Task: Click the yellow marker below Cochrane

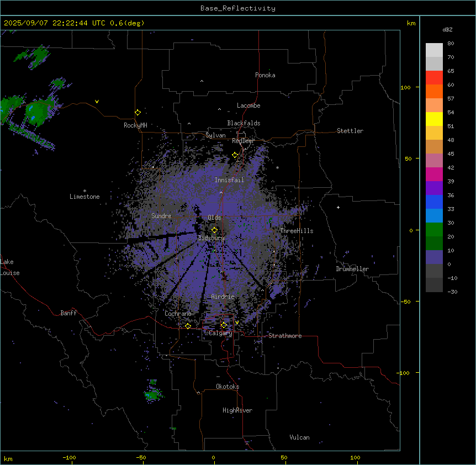Action: pyautogui.click(x=188, y=326)
